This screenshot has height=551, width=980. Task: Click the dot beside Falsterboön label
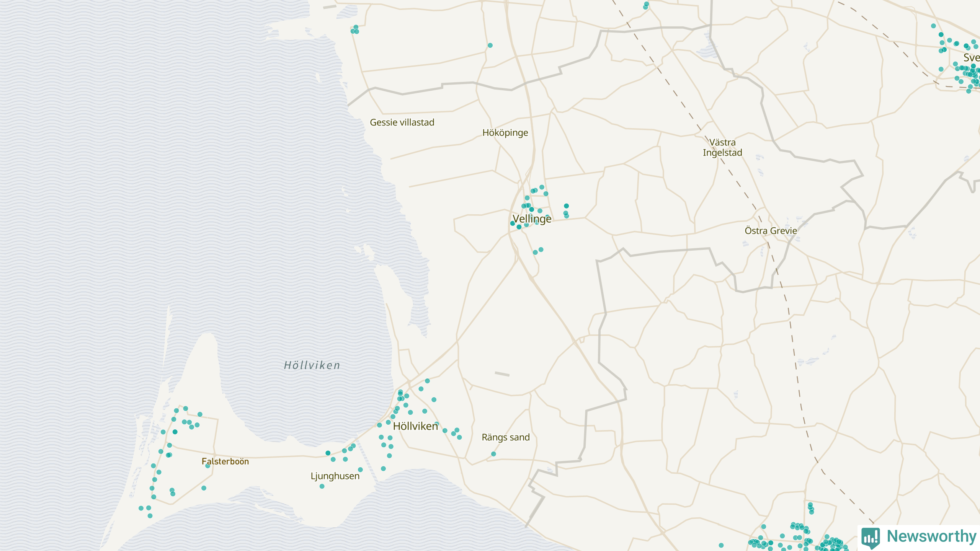(207, 466)
